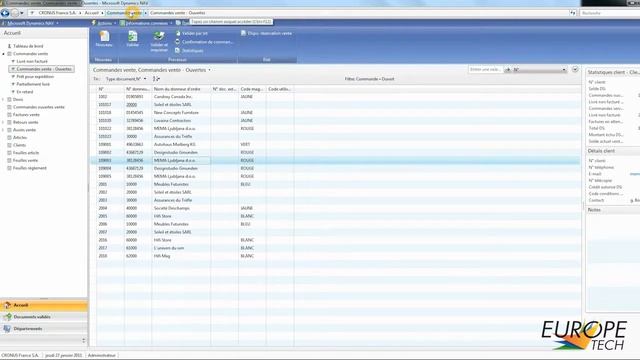This screenshot has height=360, width=640.
Task: Click the Code magasin column header
Action: tap(252, 89)
